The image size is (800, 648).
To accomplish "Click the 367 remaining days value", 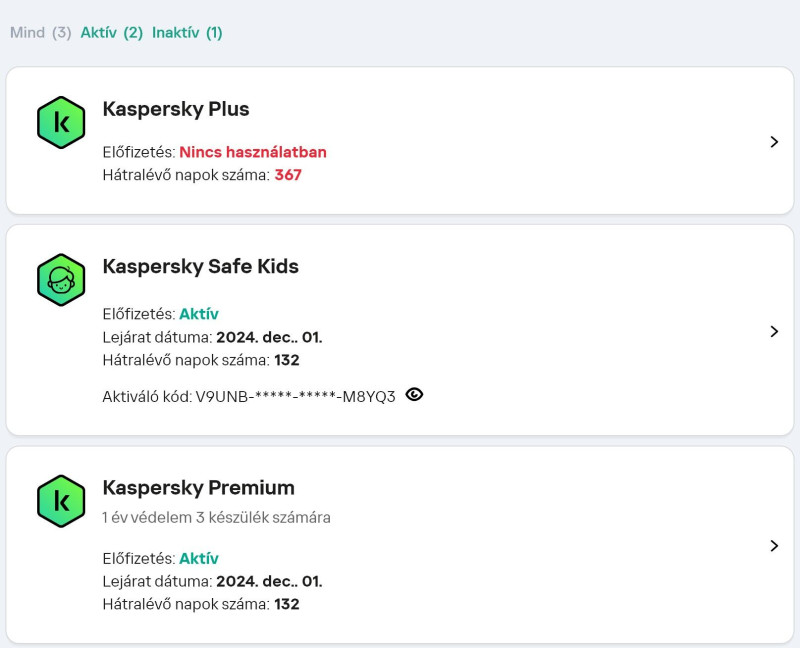I will click(x=288, y=175).
